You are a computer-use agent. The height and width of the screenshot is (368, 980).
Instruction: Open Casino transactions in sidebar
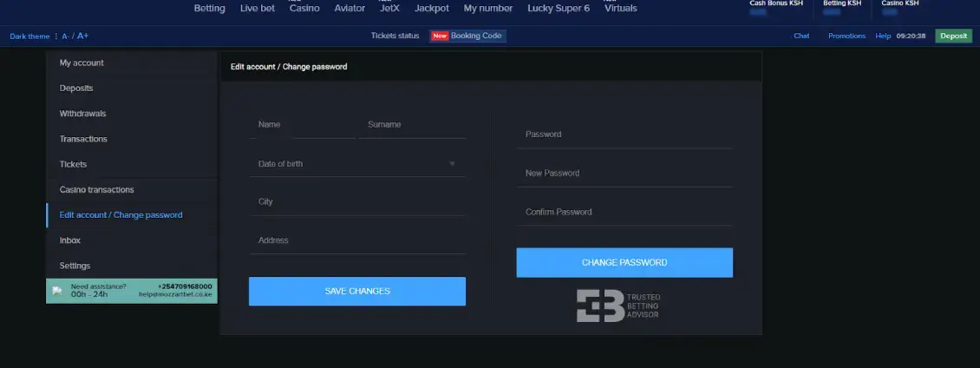(x=96, y=189)
